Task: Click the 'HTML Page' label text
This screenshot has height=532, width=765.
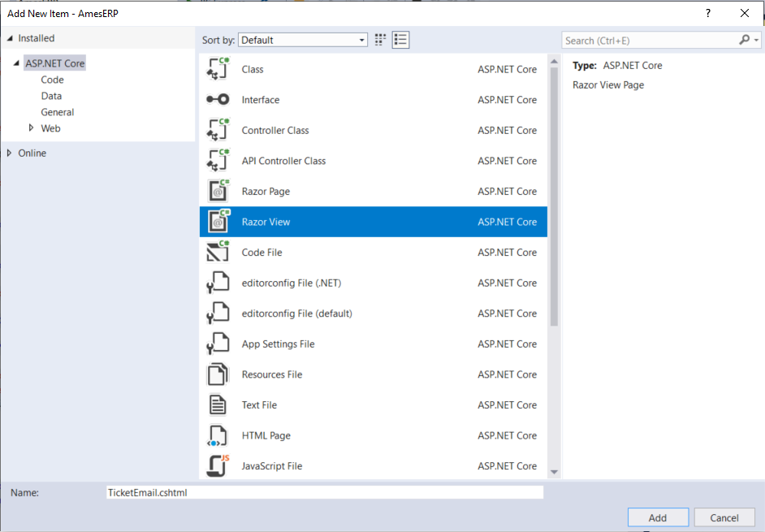Action: tap(266, 435)
